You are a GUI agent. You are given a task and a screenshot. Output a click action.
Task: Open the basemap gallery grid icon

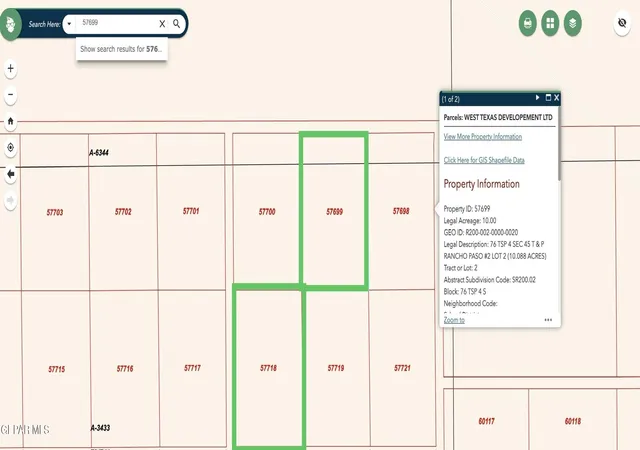[550, 23]
